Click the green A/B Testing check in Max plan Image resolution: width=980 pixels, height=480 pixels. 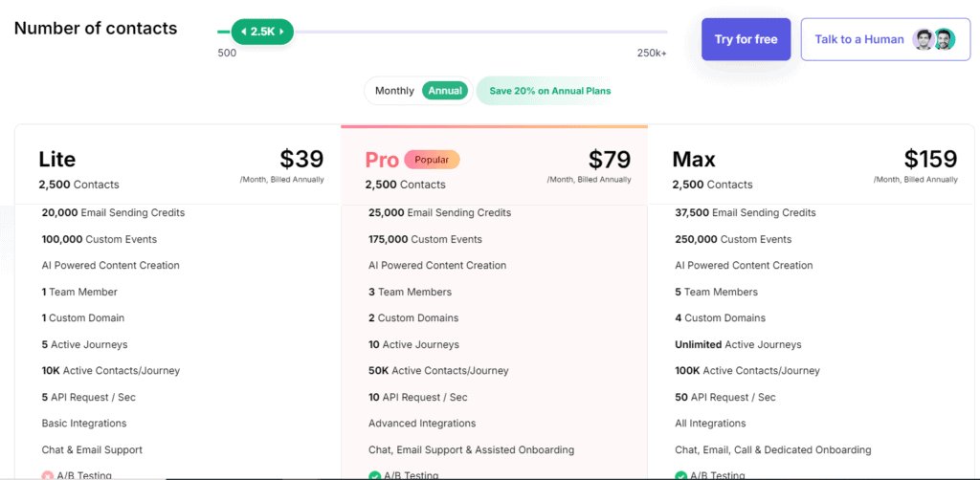[x=680, y=475]
